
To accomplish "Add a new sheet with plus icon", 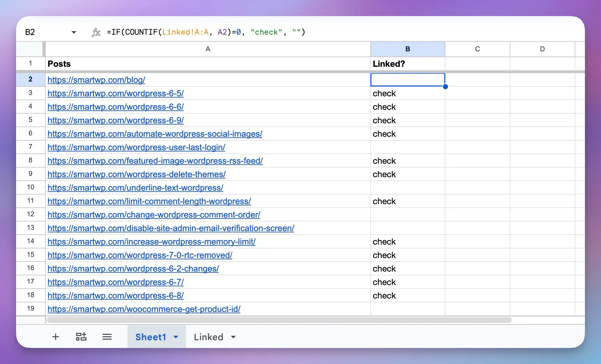I will click(56, 337).
